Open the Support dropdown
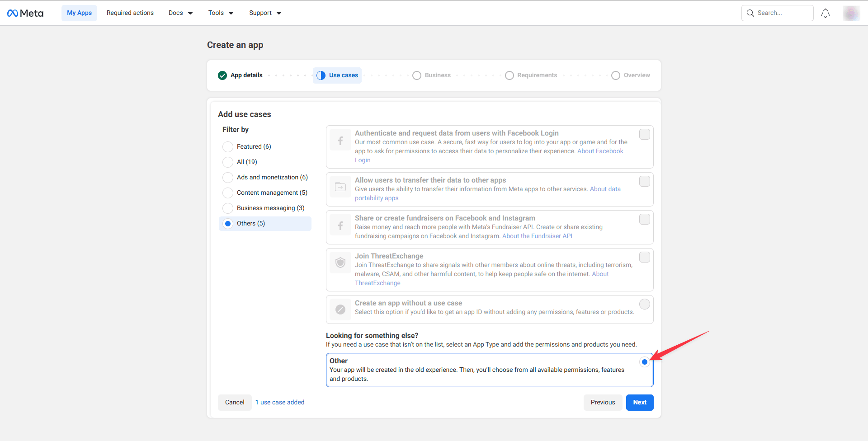The height and width of the screenshot is (441, 868). (x=264, y=13)
